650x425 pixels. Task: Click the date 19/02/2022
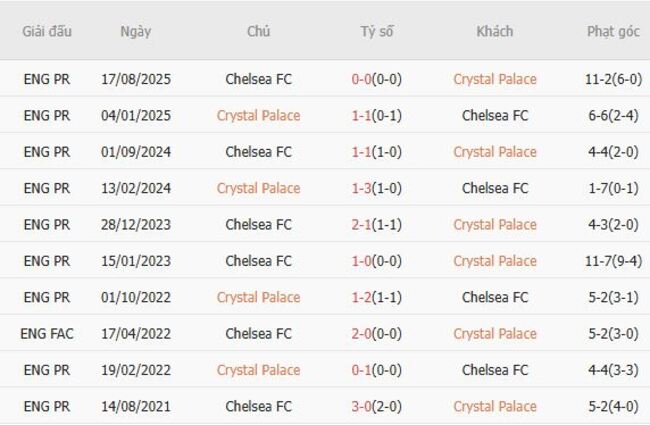click(x=135, y=370)
